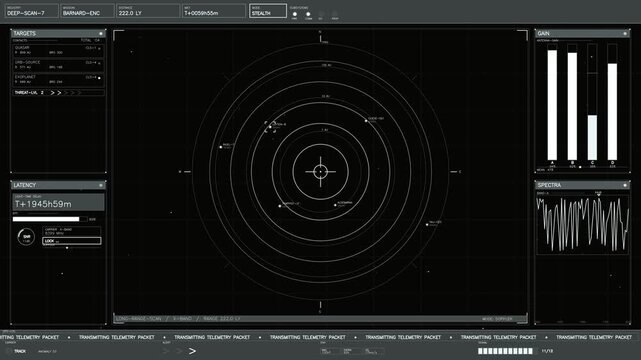
Task: Click the T+0059h55m mission time field
Action: click(214, 11)
